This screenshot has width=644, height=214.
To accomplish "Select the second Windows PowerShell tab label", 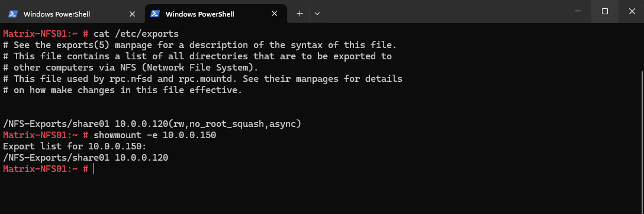I will (199, 14).
